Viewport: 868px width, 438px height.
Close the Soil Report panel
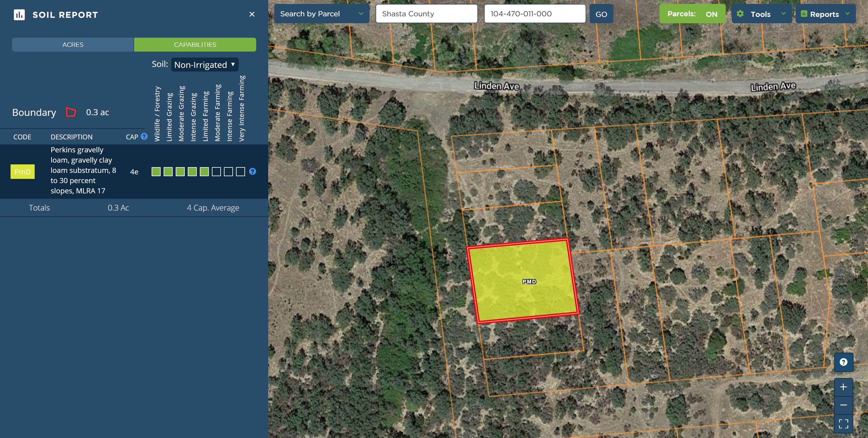(252, 14)
